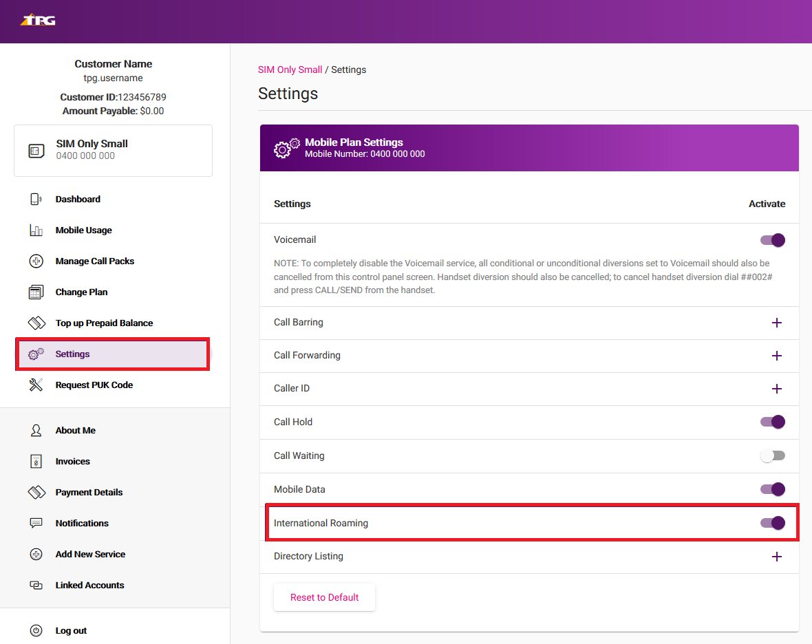Disable International Roaming
This screenshot has width=812, height=644.
point(773,523)
